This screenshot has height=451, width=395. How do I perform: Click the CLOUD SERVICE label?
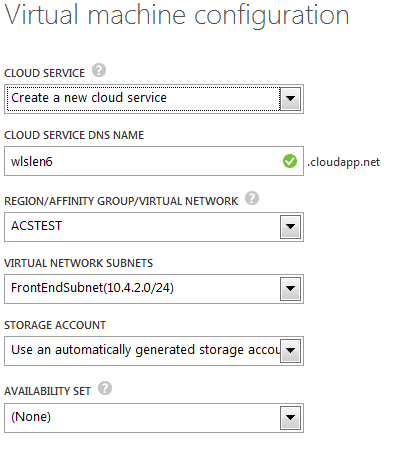click(x=45, y=73)
